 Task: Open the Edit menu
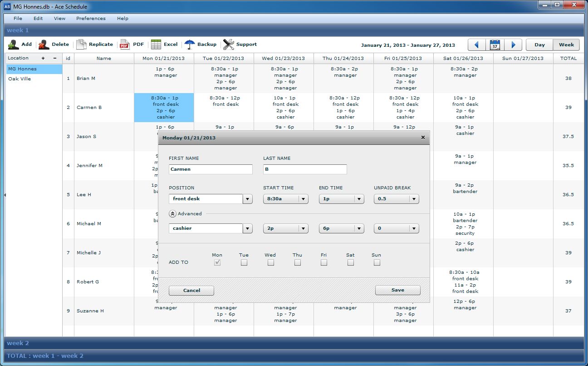[38, 19]
